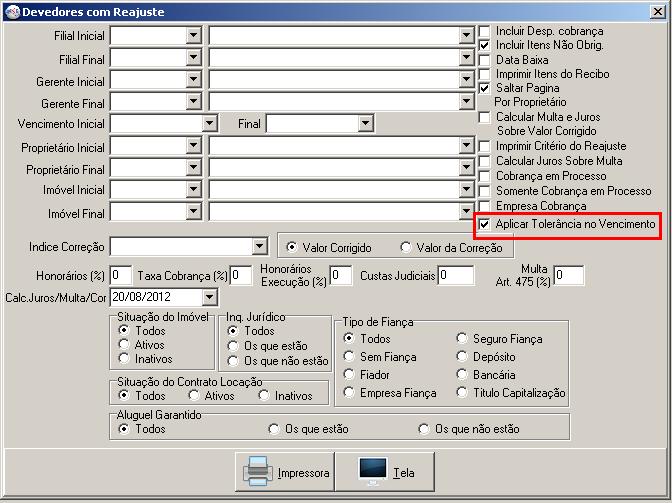Enable Incluir Desp. cobrança checkbox
This screenshot has width=672, height=503.
(486, 32)
